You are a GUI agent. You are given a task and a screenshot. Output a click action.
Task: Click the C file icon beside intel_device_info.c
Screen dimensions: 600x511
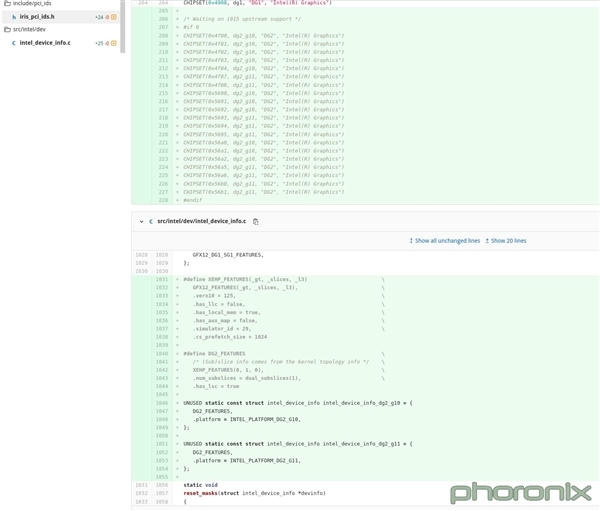[x=14, y=43]
